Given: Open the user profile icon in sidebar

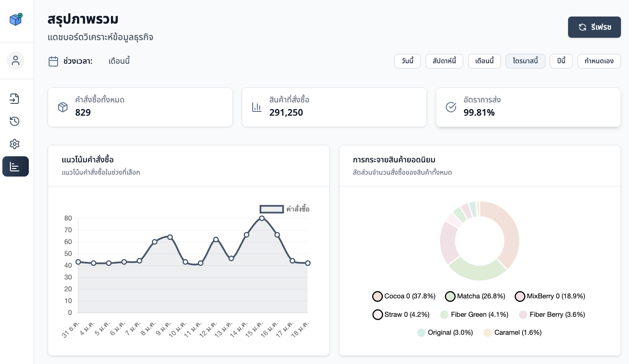Looking at the screenshot, I should coord(16,61).
